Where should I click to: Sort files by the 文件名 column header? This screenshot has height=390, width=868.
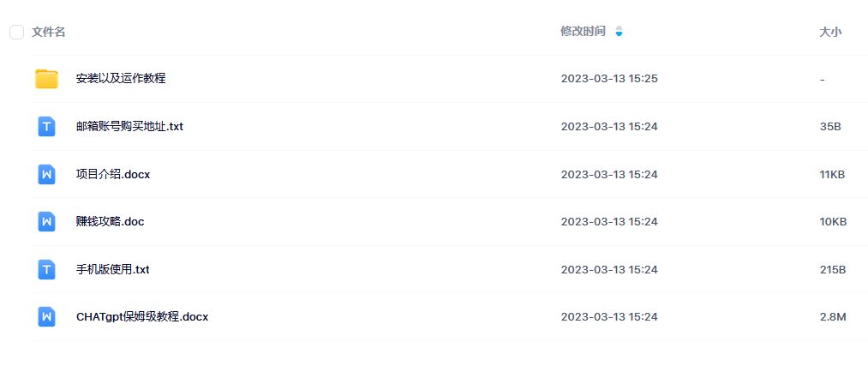click(x=49, y=32)
